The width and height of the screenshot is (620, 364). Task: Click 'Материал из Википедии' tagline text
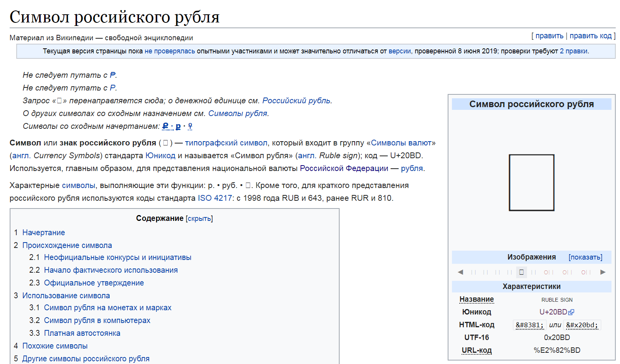(x=52, y=38)
